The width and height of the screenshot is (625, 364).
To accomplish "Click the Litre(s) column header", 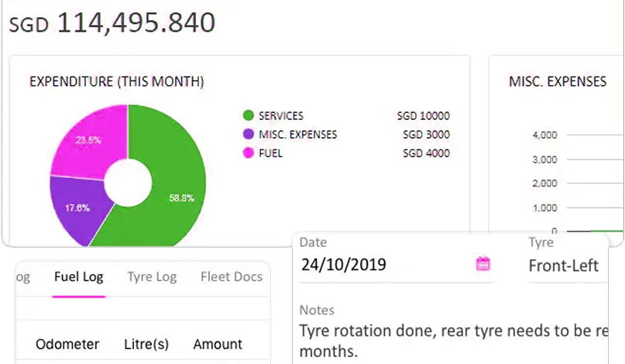I will (146, 344).
